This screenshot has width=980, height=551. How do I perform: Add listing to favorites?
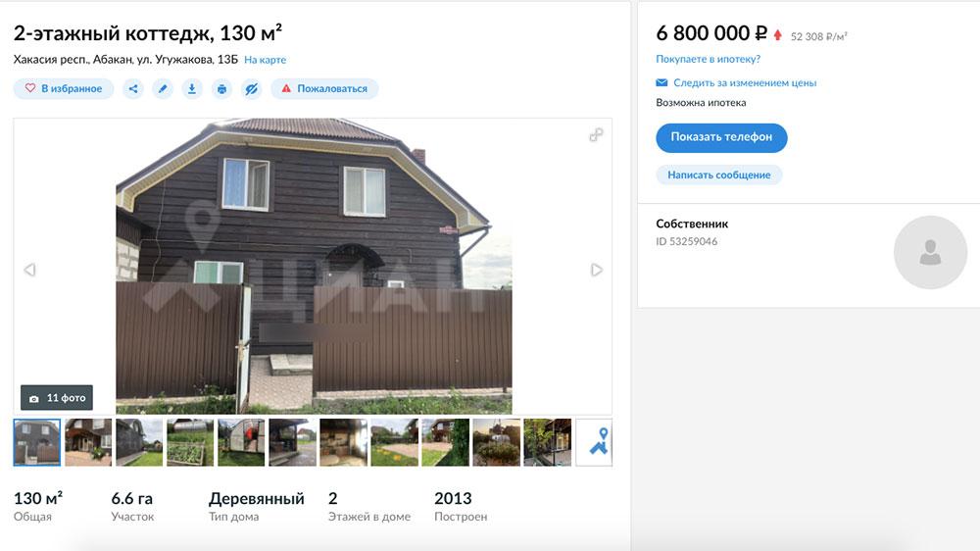64,89
